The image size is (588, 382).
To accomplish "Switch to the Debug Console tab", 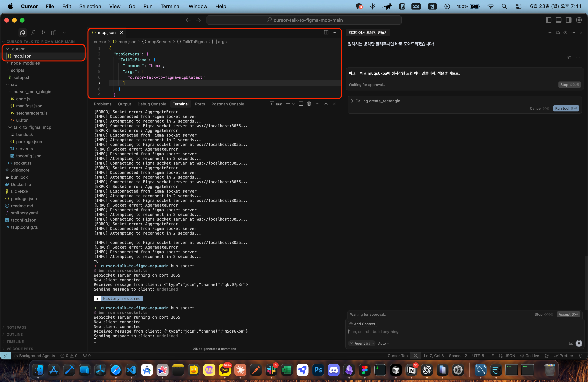I will 152,104.
